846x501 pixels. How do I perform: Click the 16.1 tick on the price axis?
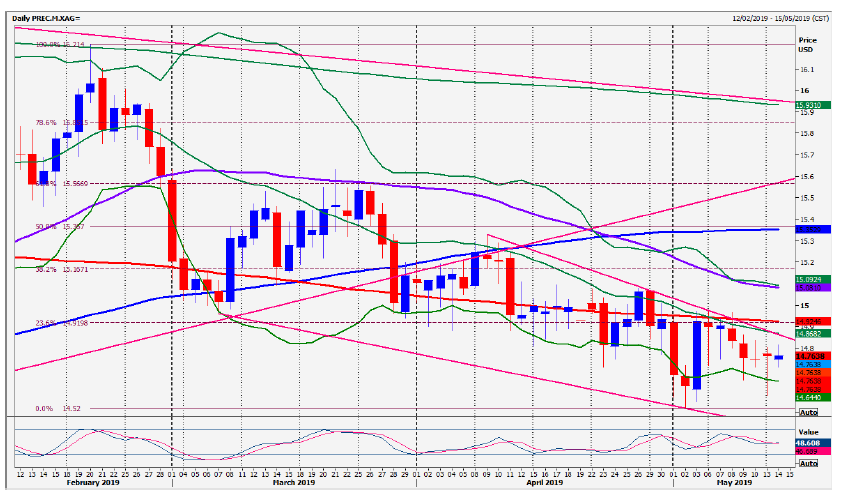pos(807,70)
